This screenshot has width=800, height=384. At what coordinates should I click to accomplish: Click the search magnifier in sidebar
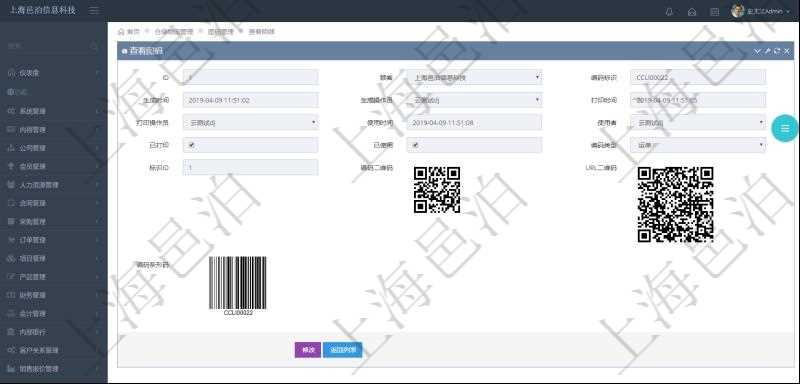[94, 46]
